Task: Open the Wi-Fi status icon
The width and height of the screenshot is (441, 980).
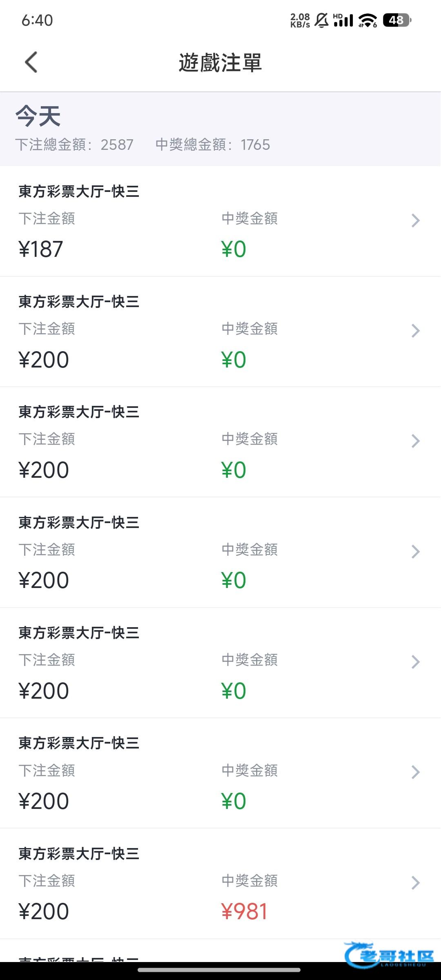Action: coord(367,20)
